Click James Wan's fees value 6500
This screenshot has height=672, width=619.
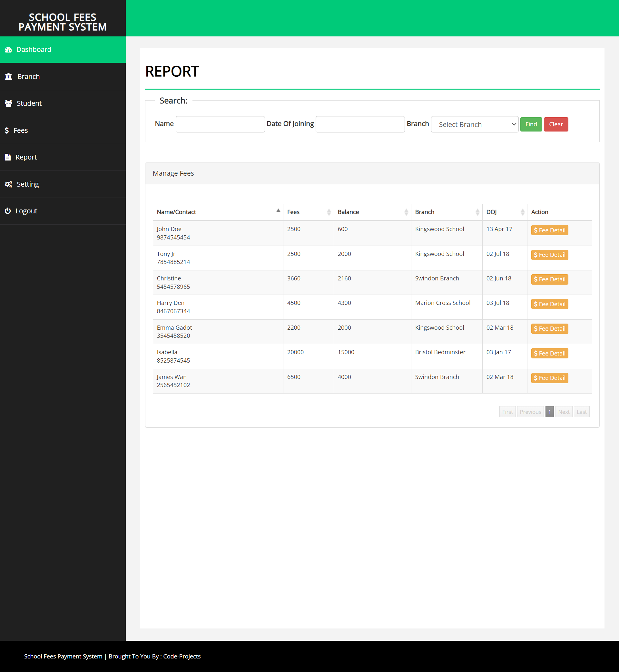pos(294,377)
